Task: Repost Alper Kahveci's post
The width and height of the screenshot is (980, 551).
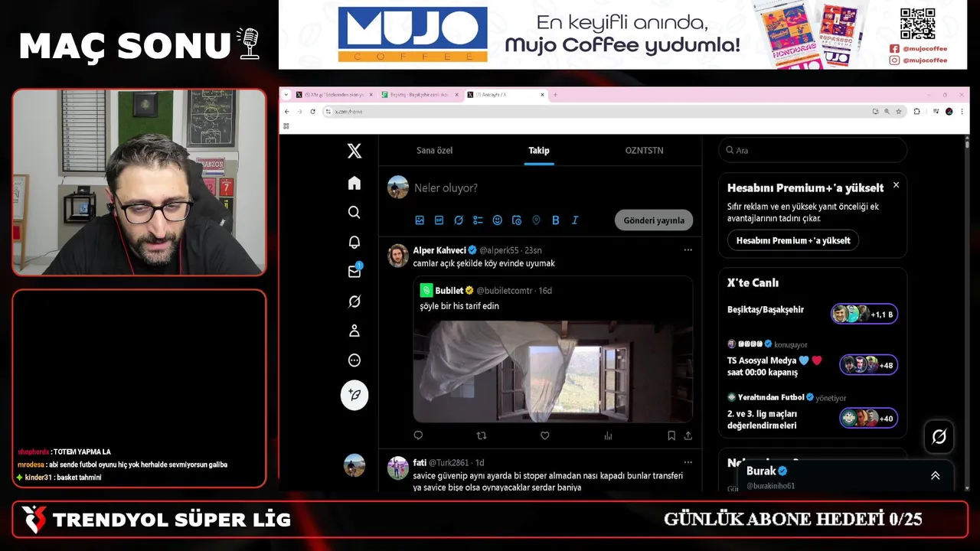Action: [482, 435]
